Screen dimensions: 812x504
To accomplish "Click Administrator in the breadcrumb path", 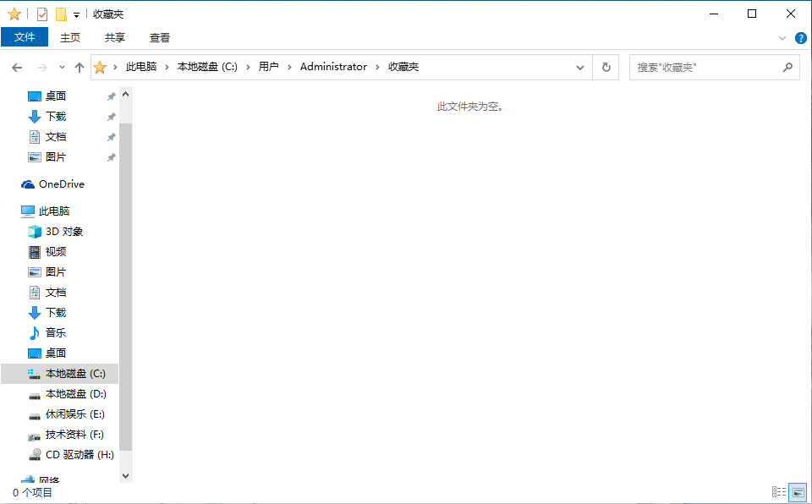I will pos(333,67).
